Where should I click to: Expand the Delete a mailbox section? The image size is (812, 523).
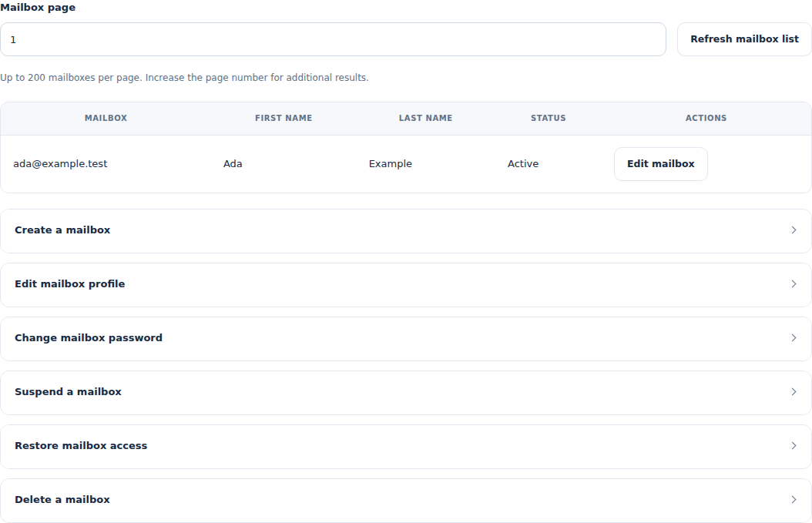(x=406, y=500)
